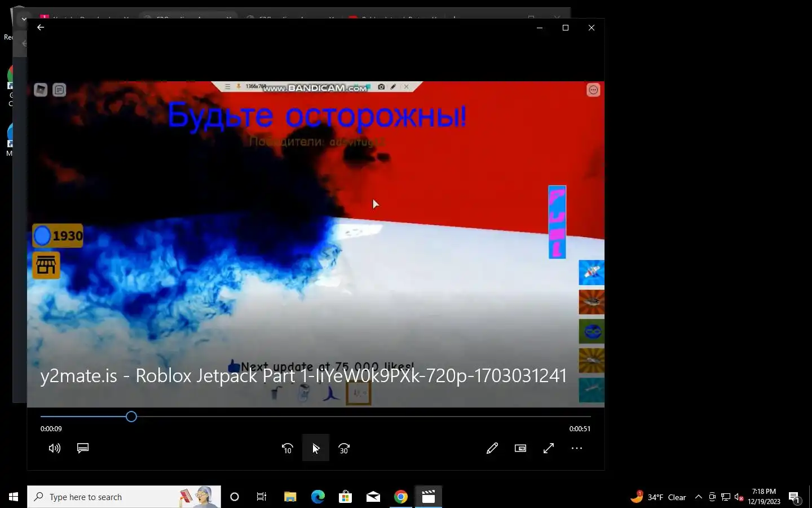
Task: Click the total duration 0:00:51
Action: pos(580,429)
